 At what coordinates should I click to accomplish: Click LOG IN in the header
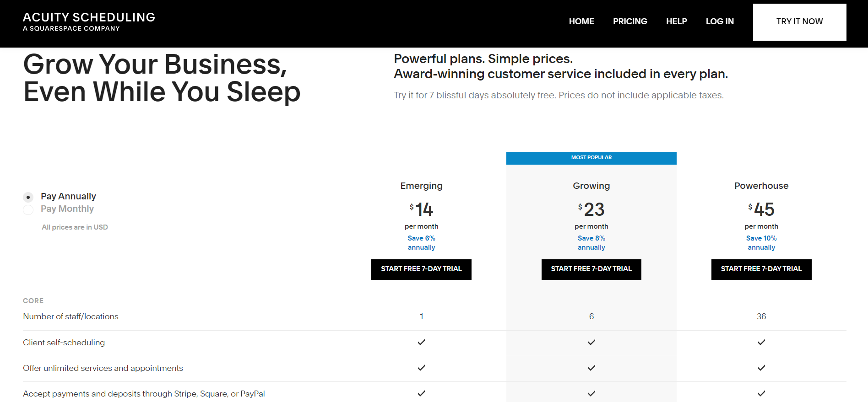[x=720, y=21]
